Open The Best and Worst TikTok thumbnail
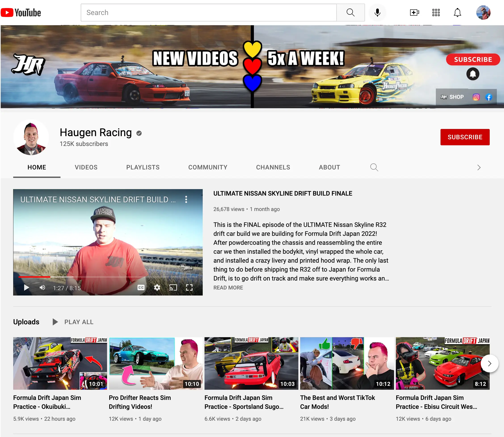Screen dimensions: 504x437 tap(347, 363)
